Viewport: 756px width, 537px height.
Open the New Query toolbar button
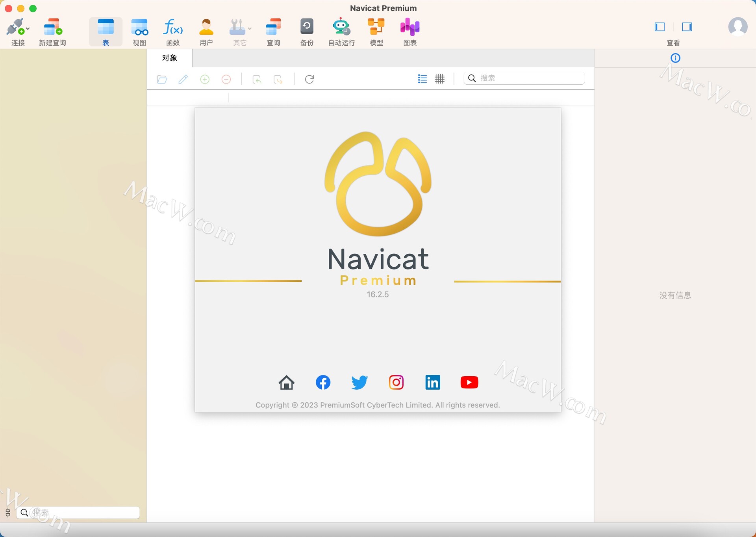pos(52,32)
